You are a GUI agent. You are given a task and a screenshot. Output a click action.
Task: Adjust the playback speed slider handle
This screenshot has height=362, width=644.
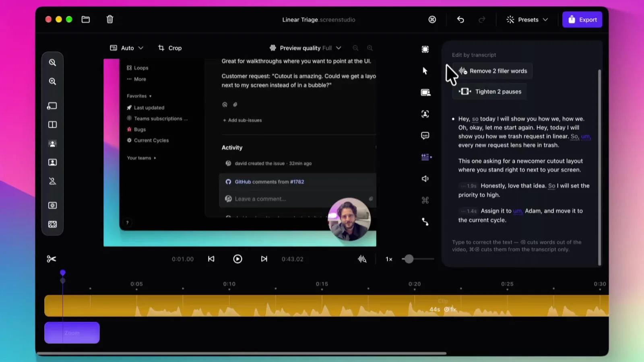point(409,259)
